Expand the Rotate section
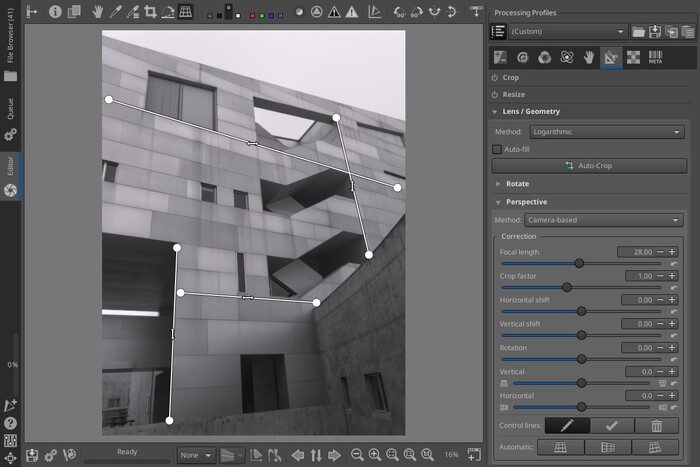Image resolution: width=700 pixels, height=467 pixels. (x=517, y=184)
